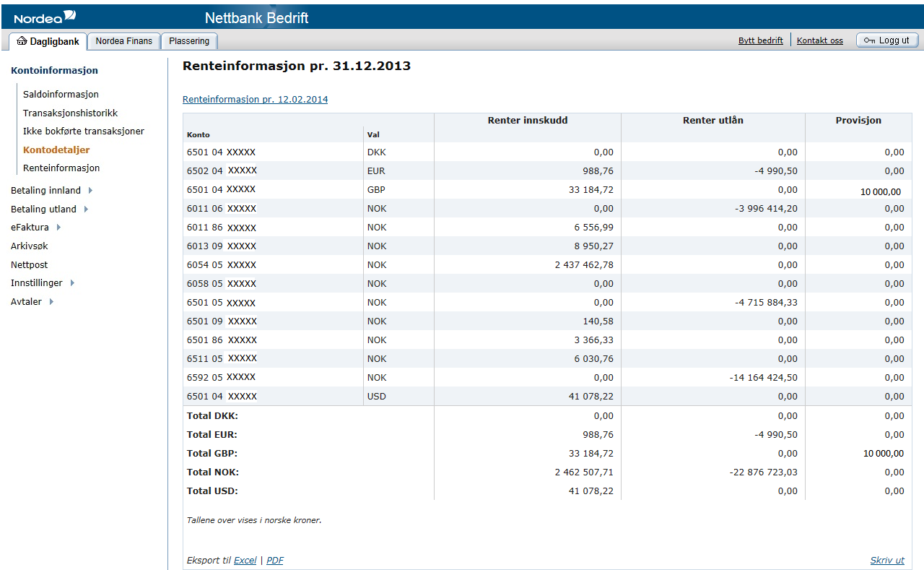Export the table to PDF

(x=275, y=561)
